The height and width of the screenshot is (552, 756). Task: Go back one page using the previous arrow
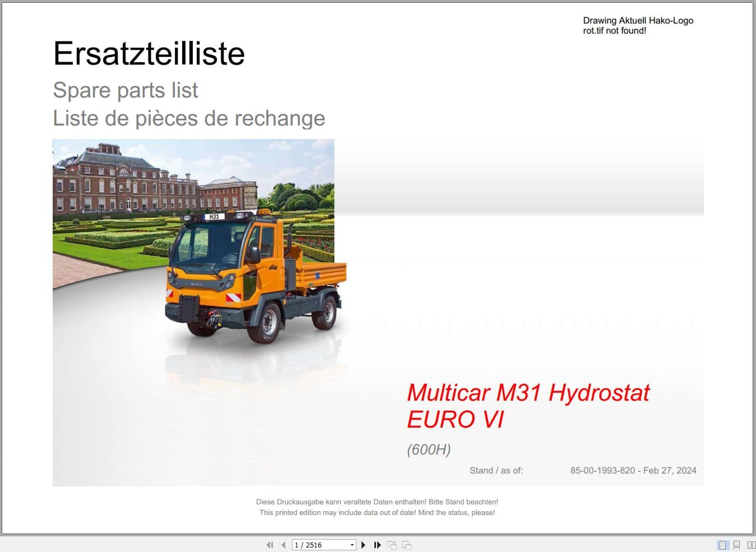(283, 544)
